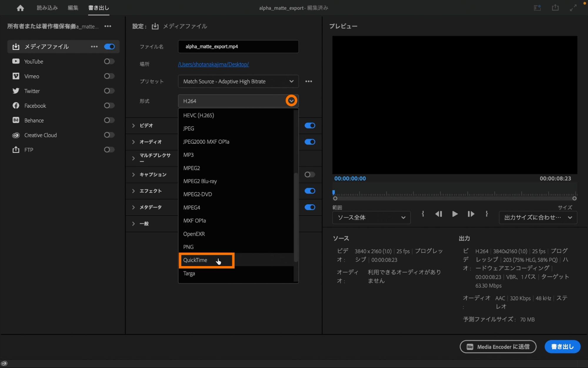
Task: Click the YouTube destination icon
Action: coord(16,61)
